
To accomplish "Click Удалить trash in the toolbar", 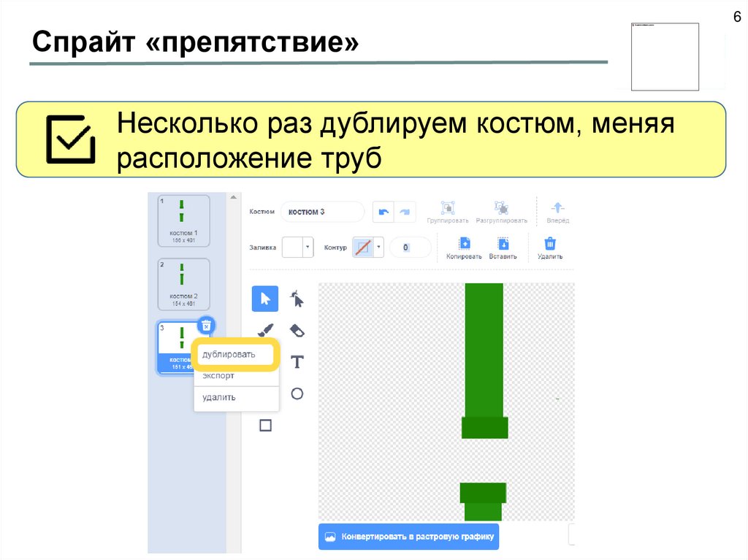I will coord(550,248).
